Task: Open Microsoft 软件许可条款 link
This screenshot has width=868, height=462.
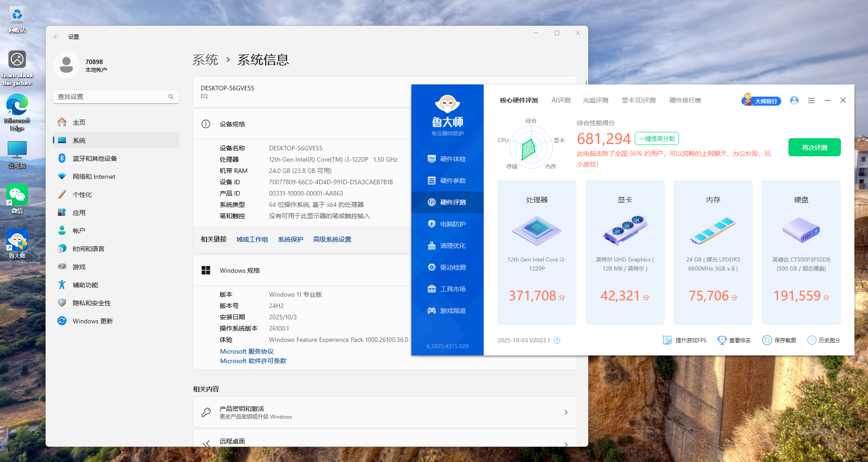Action: click(x=253, y=361)
